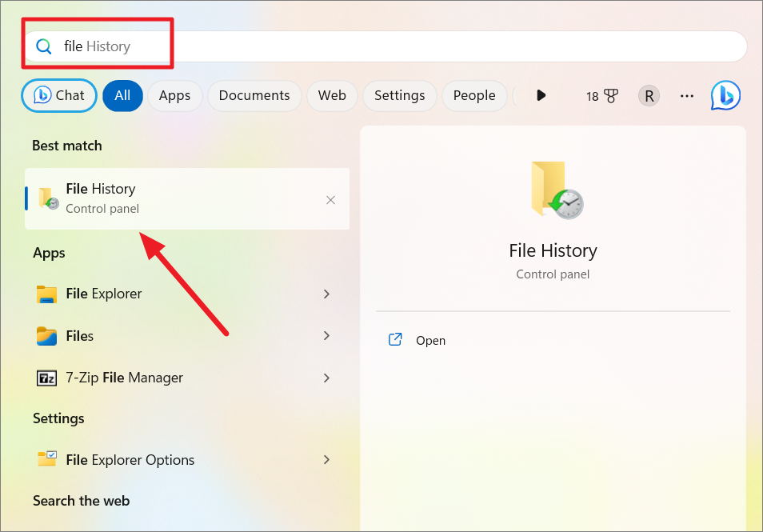The width and height of the screenshot is (763, 532).
Task: Open the Bing Chat filter
Action: 59,95
